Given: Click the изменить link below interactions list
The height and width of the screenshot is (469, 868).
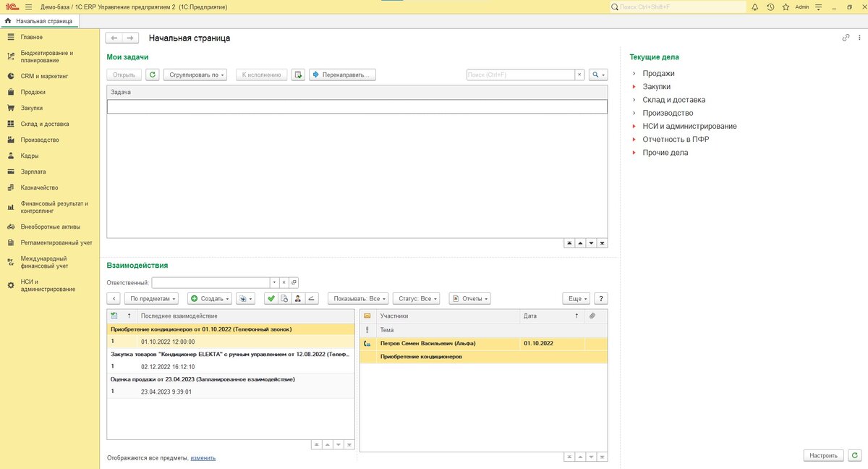Looking at the screenshot, I should [203, 458].
